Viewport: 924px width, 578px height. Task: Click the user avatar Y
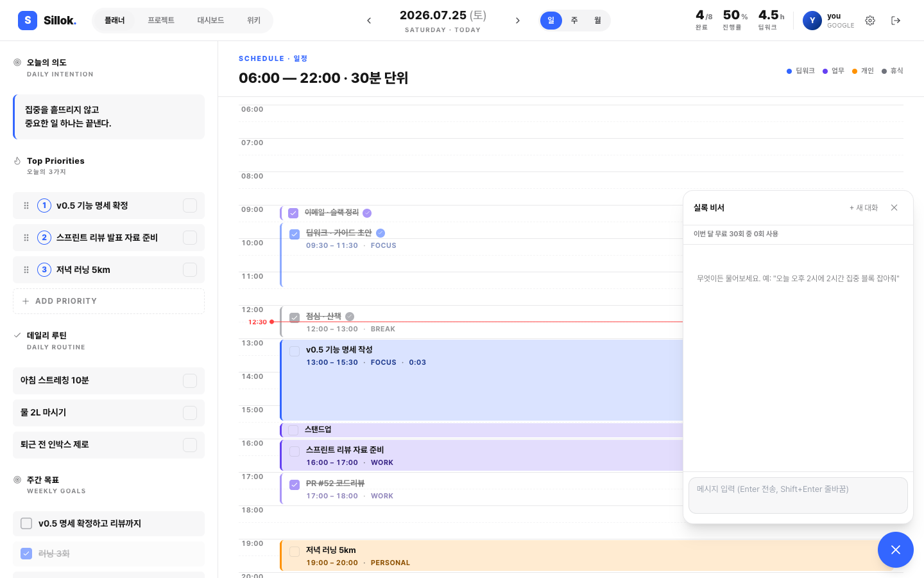pyautogui.click(x=812, y=21)
